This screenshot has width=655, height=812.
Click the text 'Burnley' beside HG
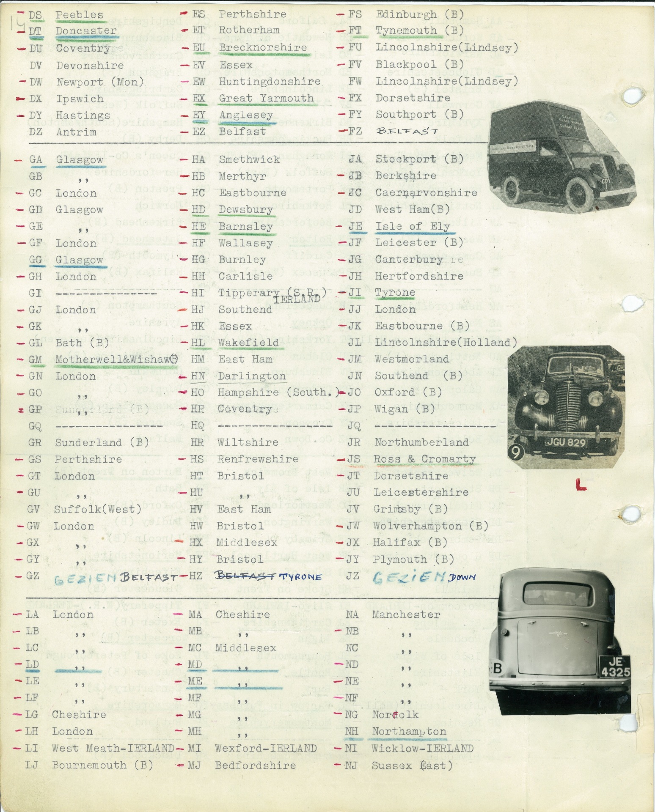click(x=242, y=260)
